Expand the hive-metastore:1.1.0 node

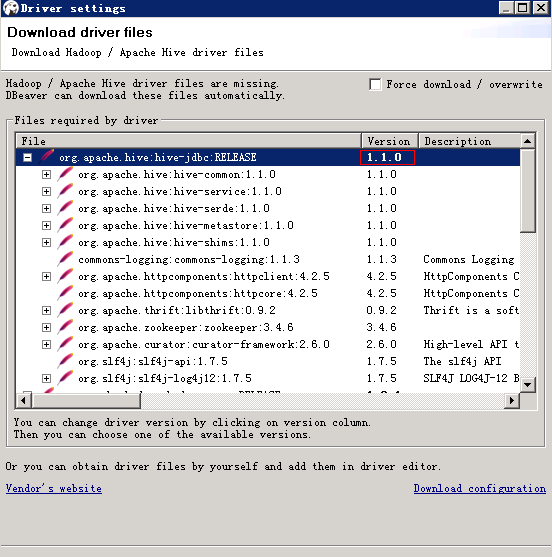click(46, 225)
